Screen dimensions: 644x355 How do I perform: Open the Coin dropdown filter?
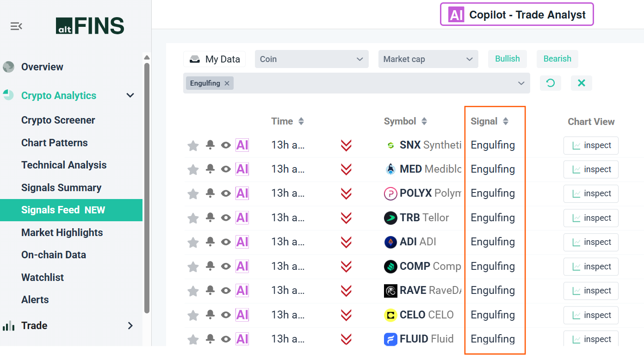[311, 59]
